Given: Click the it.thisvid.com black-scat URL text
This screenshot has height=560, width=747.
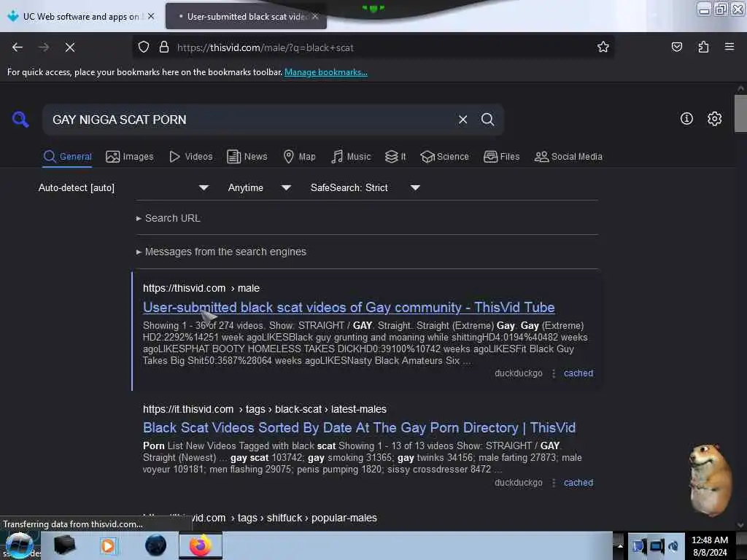Looking at the screenshot, I should coord(264,409).
